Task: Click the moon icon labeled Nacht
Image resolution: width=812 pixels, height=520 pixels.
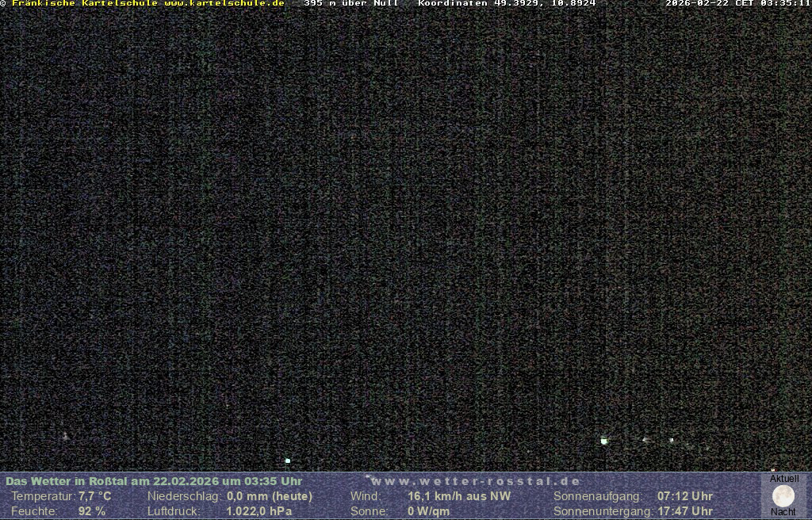Action: [x=783, y=496]
